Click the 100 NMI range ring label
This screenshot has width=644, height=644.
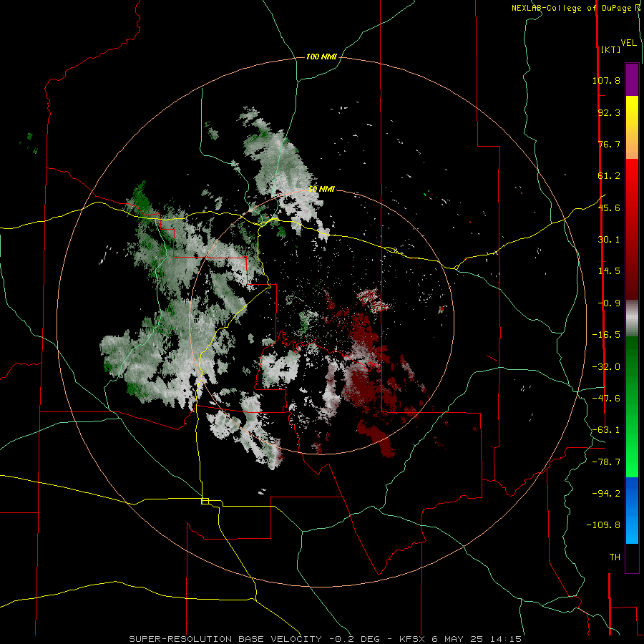[321, 57]
